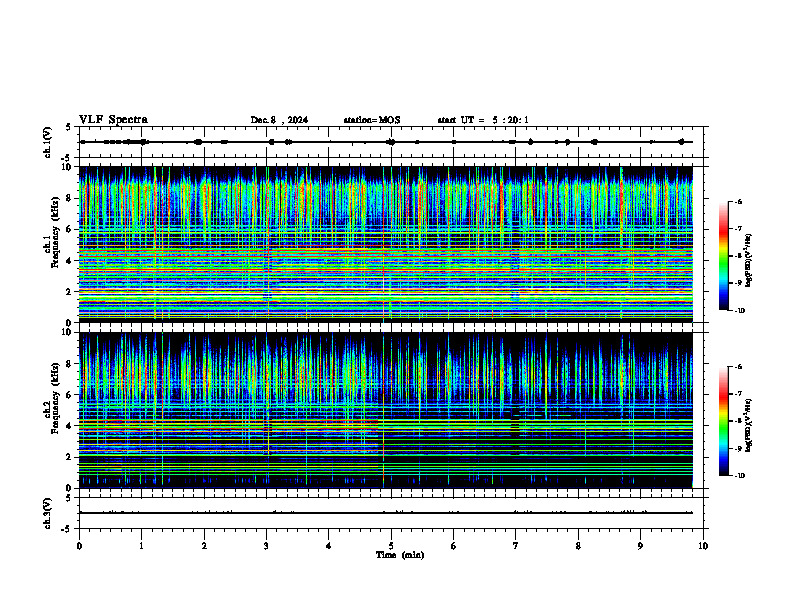The image size is (792, 612).
Task: Click time axis tick label '9'
Action: point(640,546)
